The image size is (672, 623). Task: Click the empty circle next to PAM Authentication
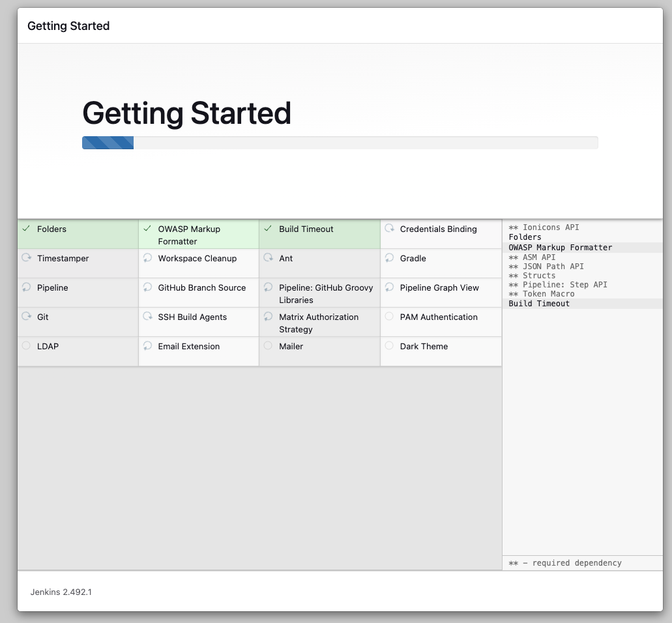(x=389, y=316)
